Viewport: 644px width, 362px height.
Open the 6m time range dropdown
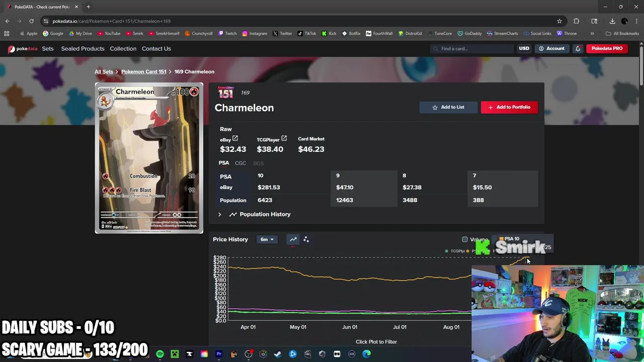pos(267,239)
